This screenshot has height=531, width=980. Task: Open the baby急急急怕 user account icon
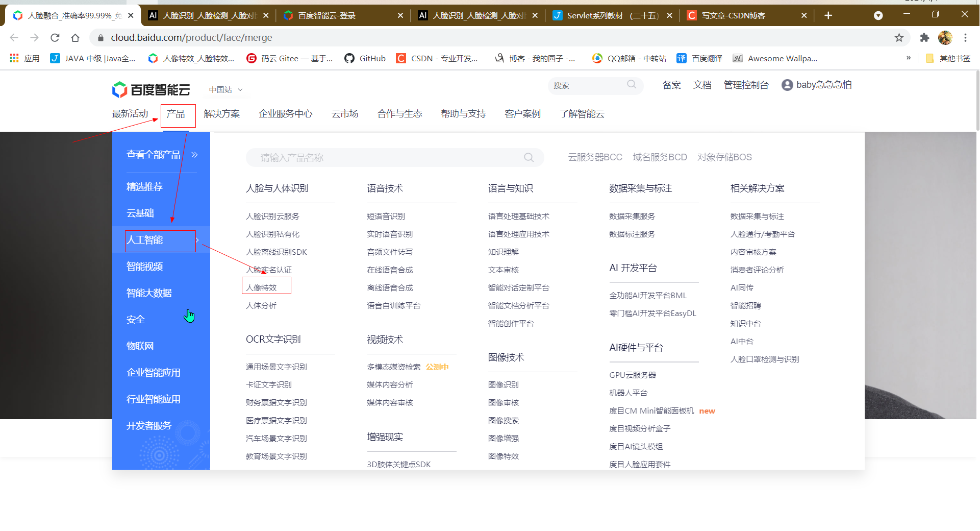click(787, 85)
